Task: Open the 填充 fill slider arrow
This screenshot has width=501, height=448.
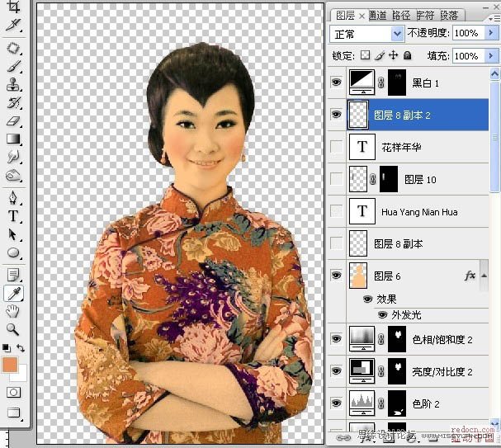Action: [491, 56]
